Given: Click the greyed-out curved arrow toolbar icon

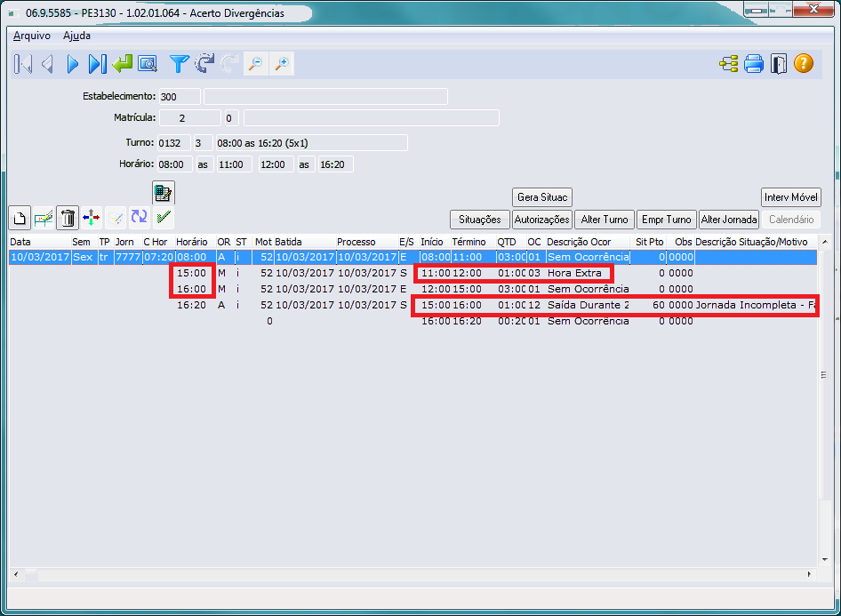Looking at the screenshot, I should pos(230,64).
